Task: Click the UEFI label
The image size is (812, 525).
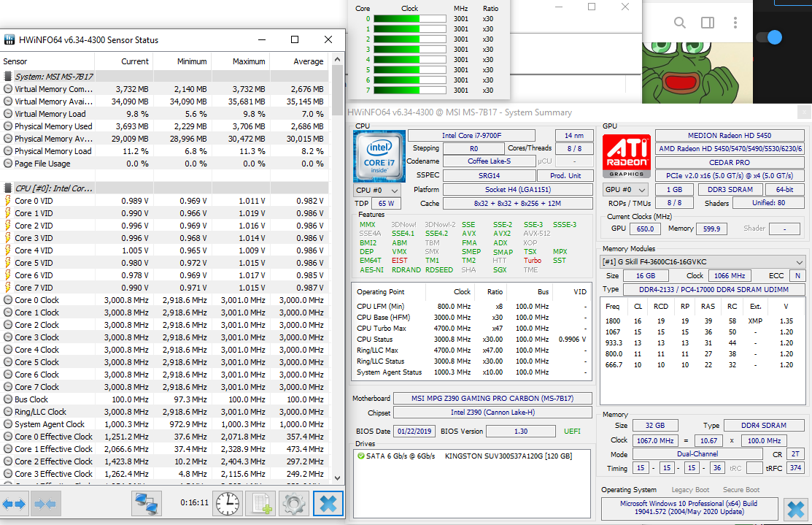Action: pyautogui.click(x=572, y=432)
